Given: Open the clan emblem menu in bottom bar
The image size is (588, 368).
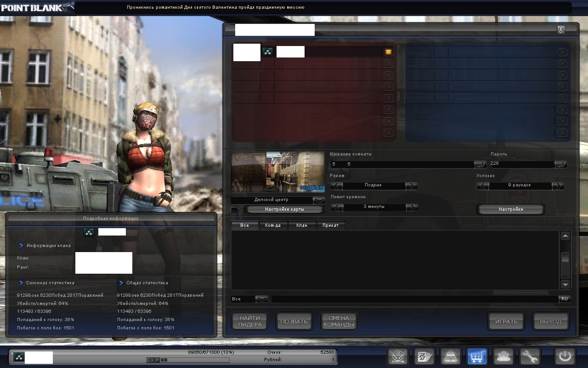Looking at the screenshot, I should 398,356.
